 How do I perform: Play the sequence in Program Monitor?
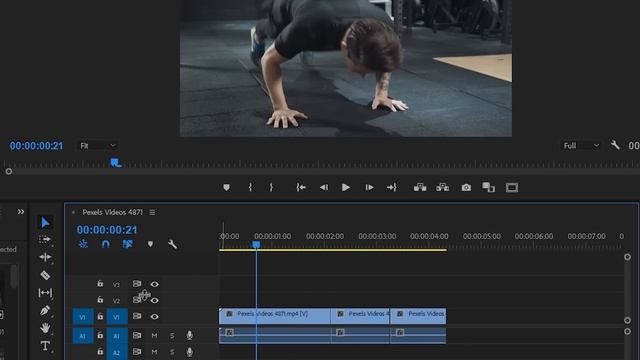[346, 187]
